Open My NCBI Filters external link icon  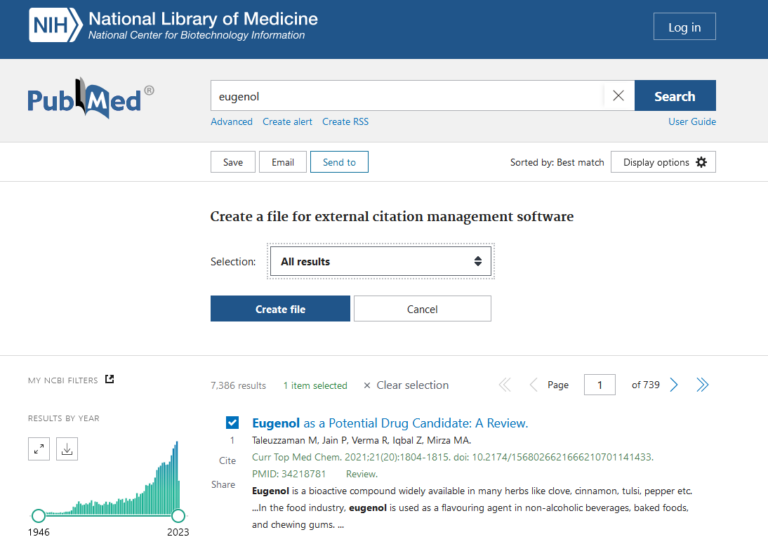(110, 379)
